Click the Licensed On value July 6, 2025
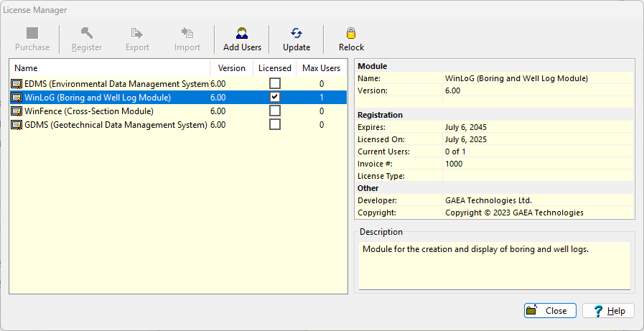 pos(466,139)
